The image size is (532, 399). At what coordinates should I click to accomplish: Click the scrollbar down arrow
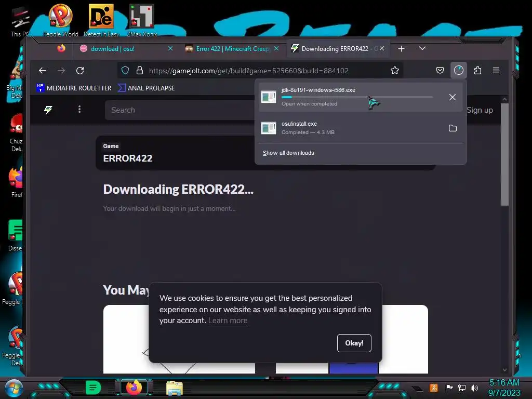pos(504,370)
